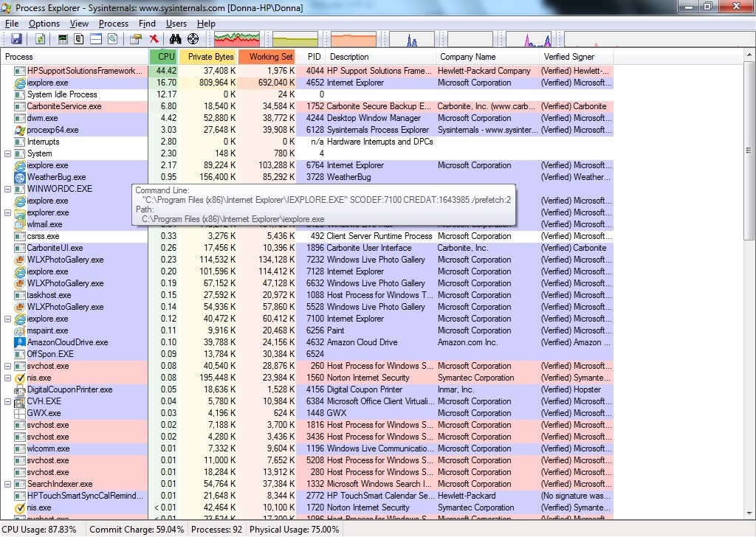Collapse the explorer.exe tree node

[x=7, y=212]
